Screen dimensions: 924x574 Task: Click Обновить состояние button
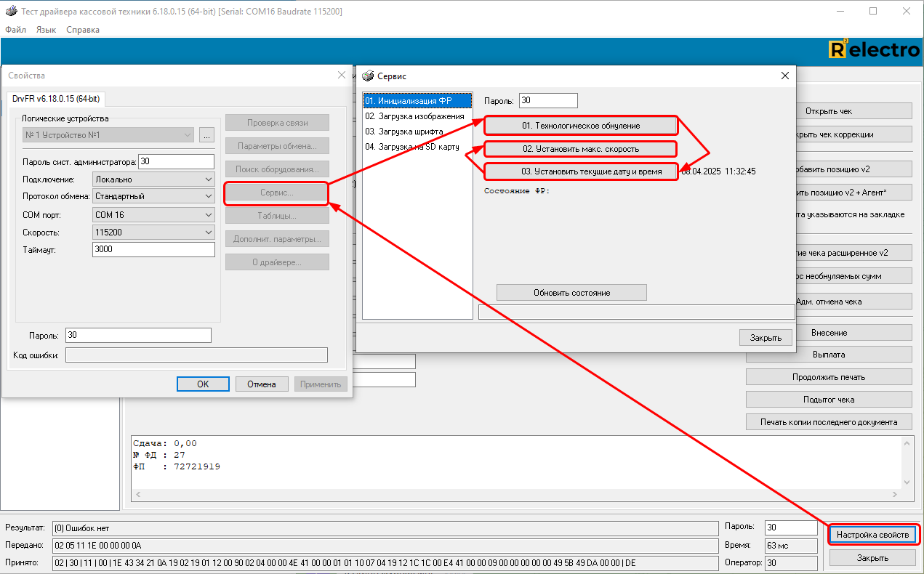(571, 293)
